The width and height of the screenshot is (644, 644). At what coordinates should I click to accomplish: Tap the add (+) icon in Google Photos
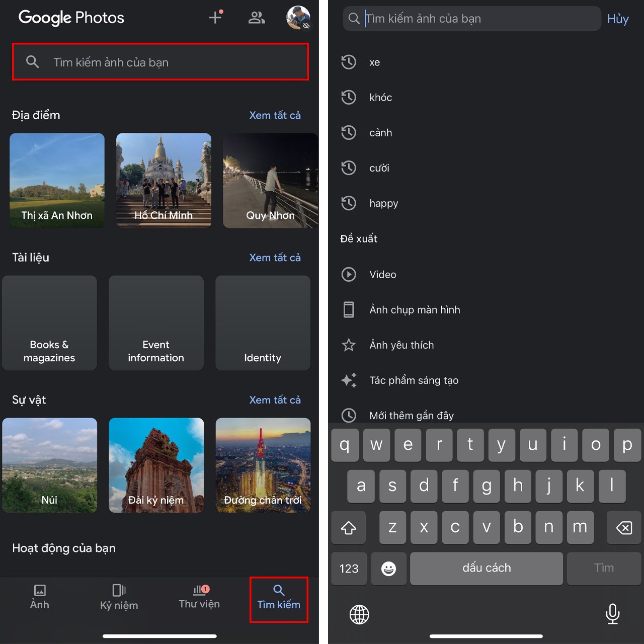coord(215,17)
